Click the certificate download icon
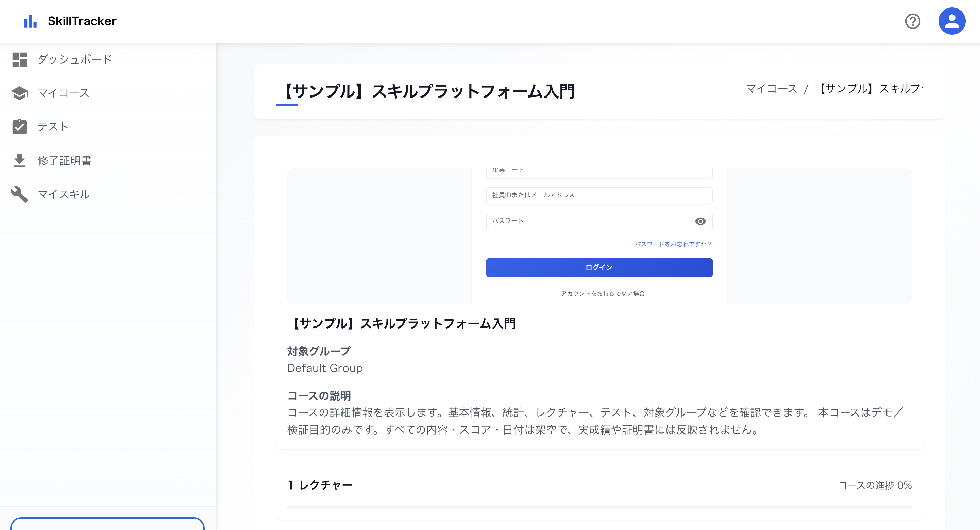The image size is (980, 530). (x=20, y=160)
